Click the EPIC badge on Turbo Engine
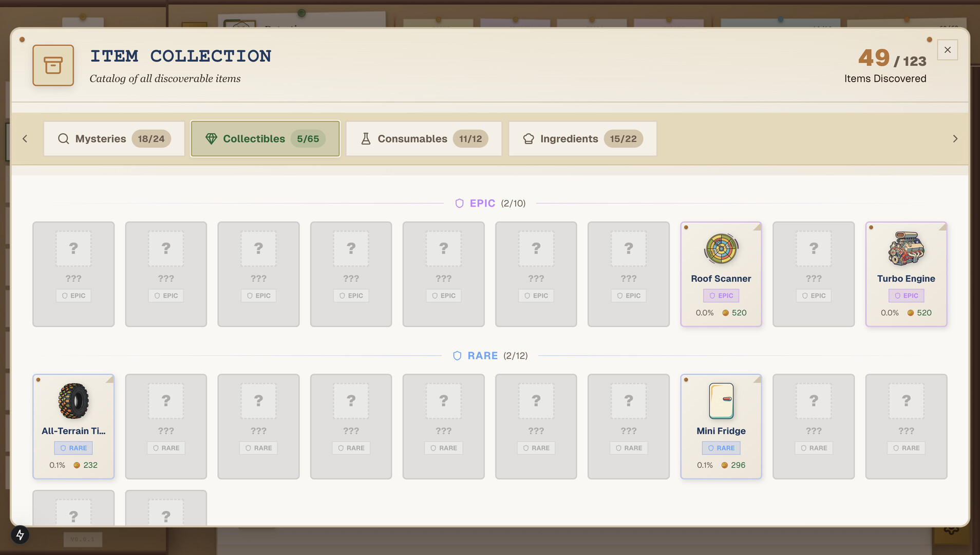Viewport: 980px width, 555px height. pyautogui.click(x=906, y=295)
